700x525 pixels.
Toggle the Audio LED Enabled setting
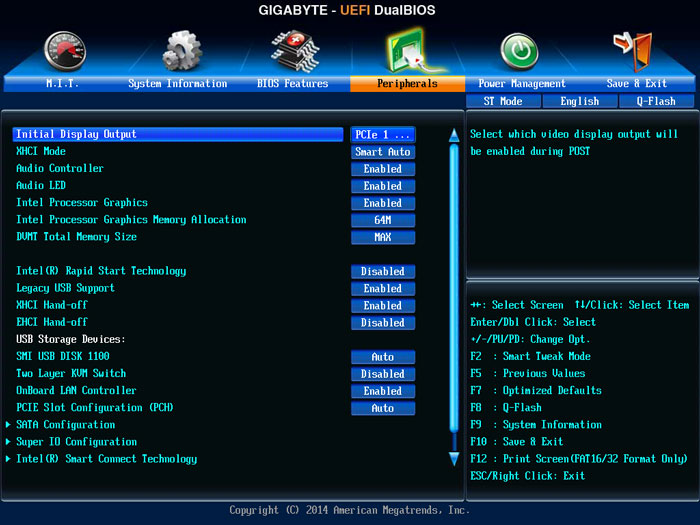tap(383, 186)
